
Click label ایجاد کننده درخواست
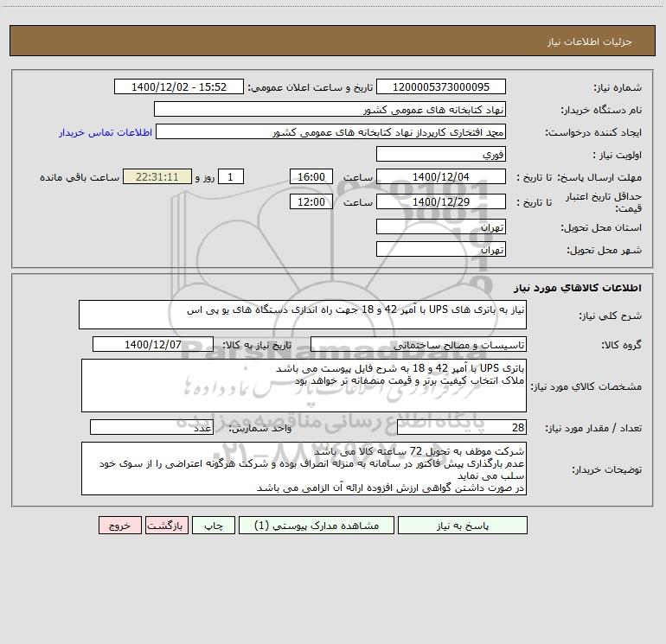593,132
